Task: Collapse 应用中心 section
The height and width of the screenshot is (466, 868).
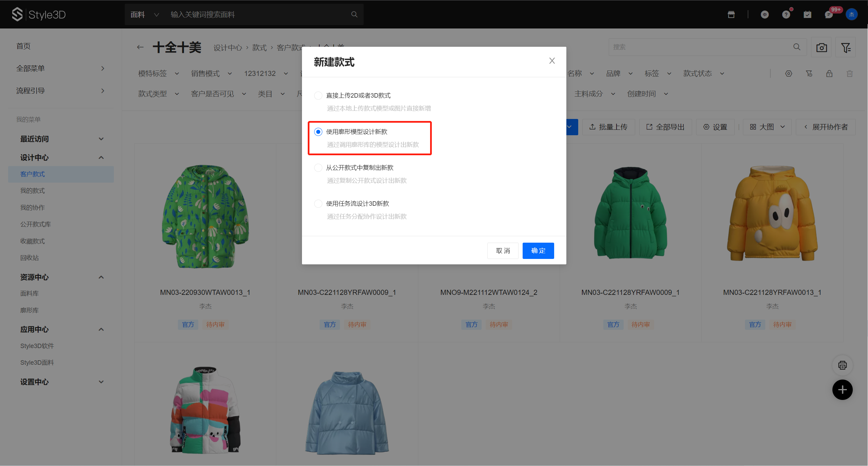Action: click(x=101, y=329)
